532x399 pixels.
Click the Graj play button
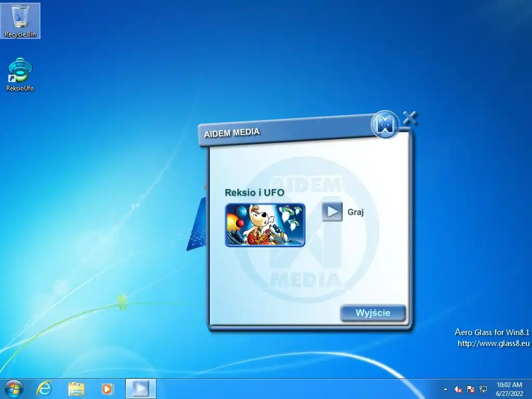coord(332,212)
